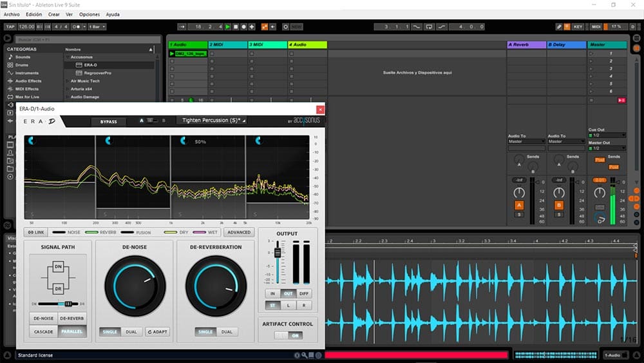Viewport: 644px width, 363px height.
Task: Open the Opciones menu
Action: pyautogui.click(x=90, y=14)
